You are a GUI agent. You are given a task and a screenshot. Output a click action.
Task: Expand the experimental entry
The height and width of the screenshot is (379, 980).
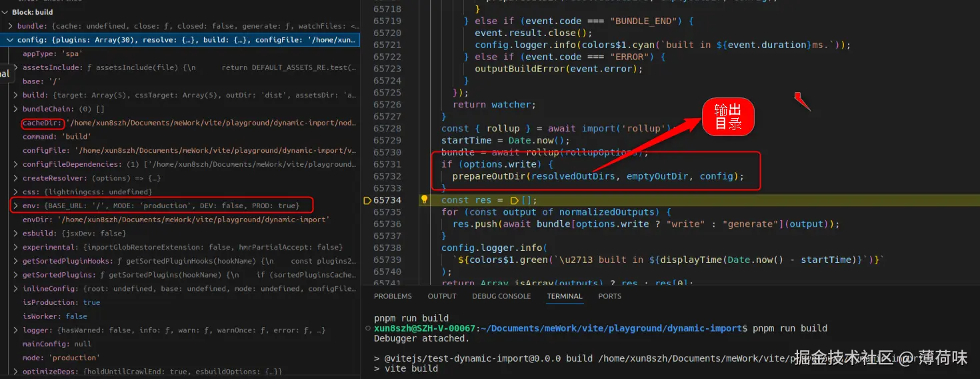click(16, 247)
